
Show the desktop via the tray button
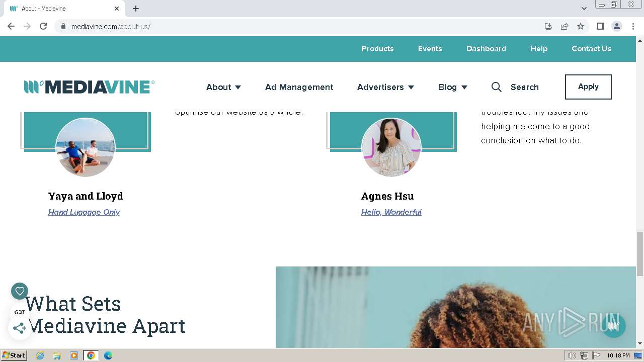[638, 355]
